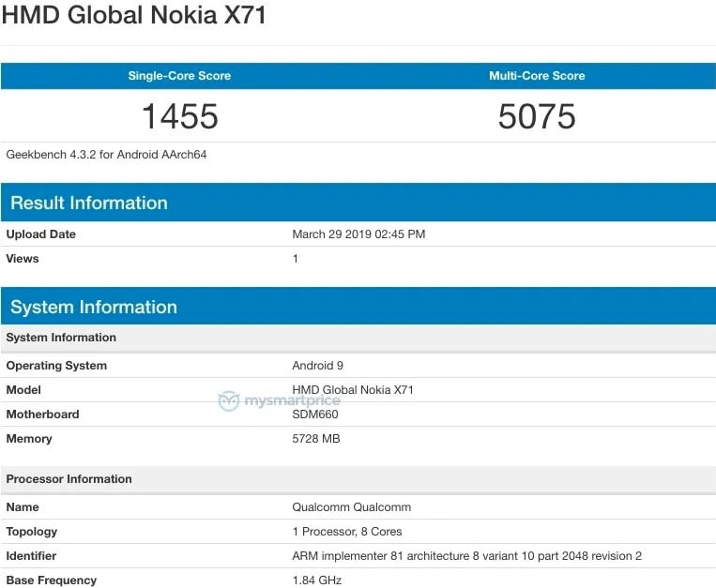Viewport: 716px width, 588px height.
Task: Click the Motherboard label
Action: coord(43,415)
